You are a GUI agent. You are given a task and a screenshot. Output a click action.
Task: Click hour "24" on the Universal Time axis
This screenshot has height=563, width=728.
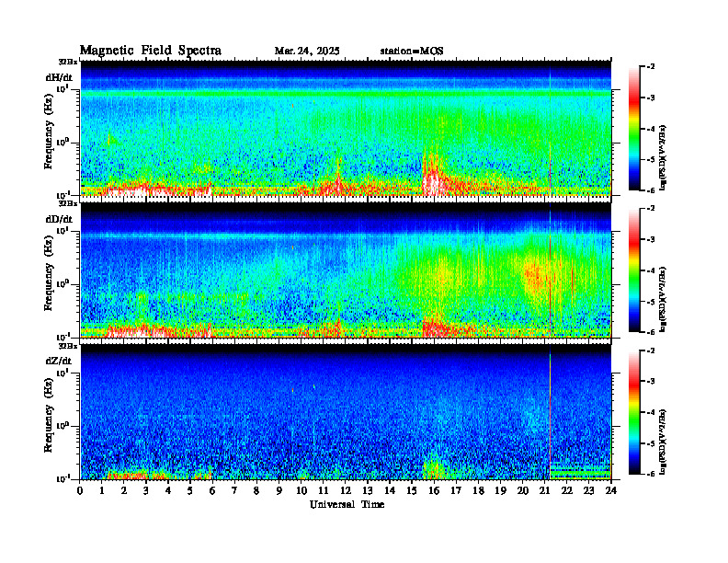(611, 491)
